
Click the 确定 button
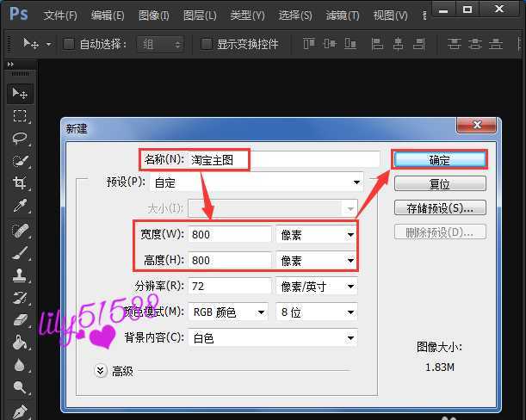tap(440, 160)
